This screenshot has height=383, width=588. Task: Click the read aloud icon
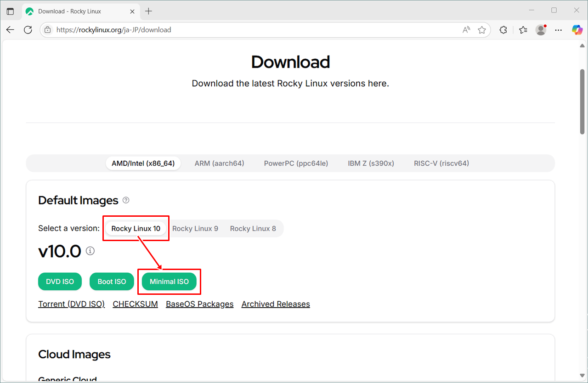click(x=466, y=30)
